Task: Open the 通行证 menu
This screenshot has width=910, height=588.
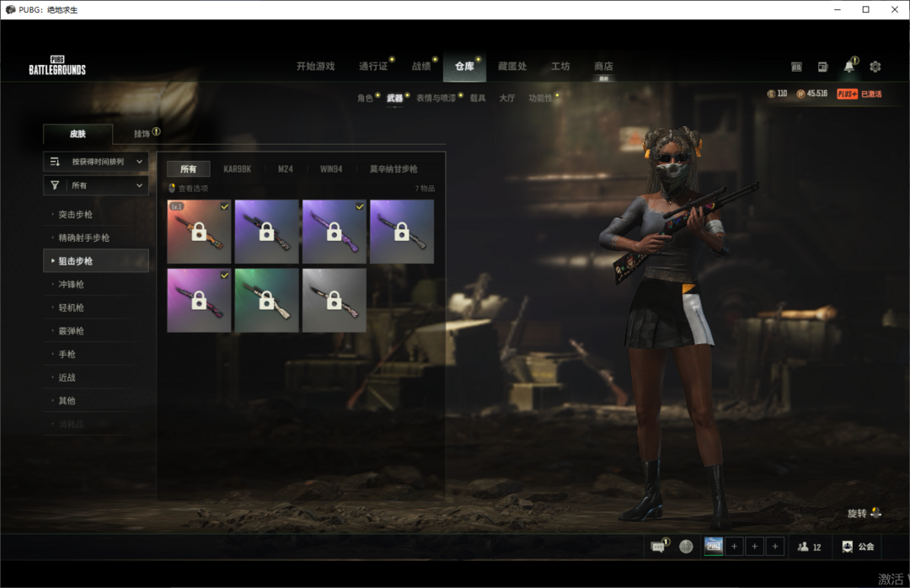Action: [x=373, y=67]
